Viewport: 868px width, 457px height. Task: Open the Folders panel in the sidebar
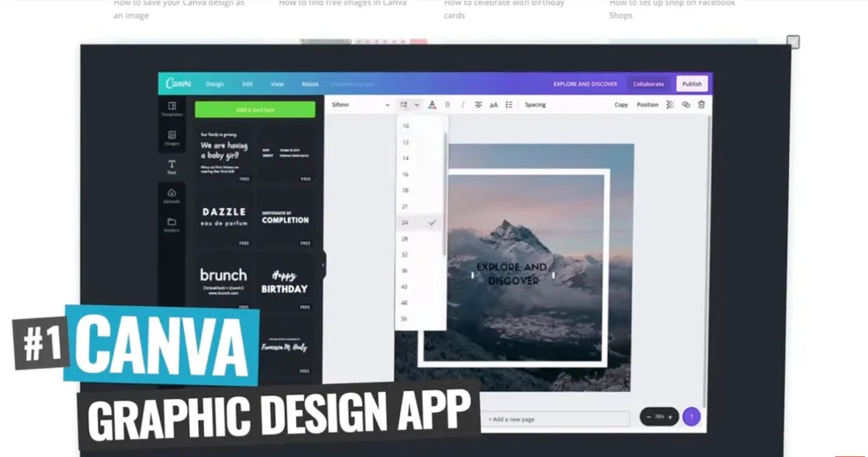[x=172, y=225]
